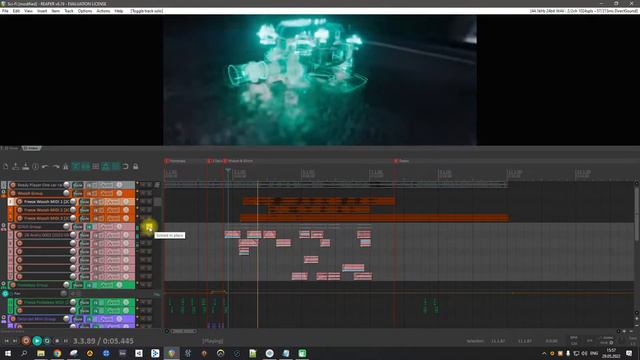Image resolution: width=640 pixels, height=360 pixels.
Task: Toggle the metronome toolbar icon
Action: coord(65,167)
